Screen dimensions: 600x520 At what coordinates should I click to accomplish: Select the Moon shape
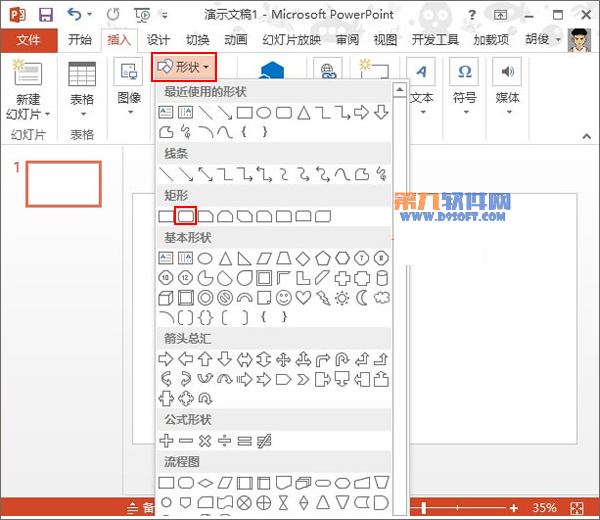pyautogui.click(x=362, y=298)
